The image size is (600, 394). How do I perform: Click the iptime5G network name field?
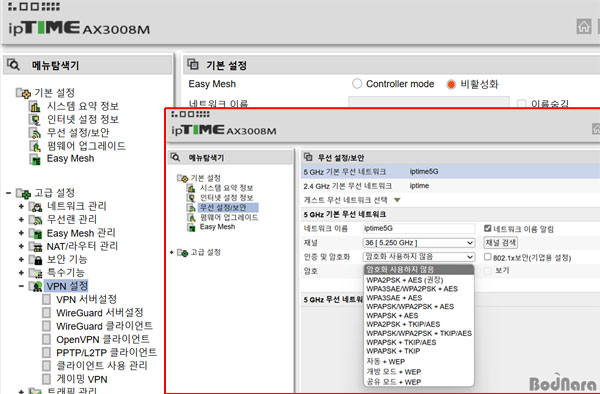(x=419, y=228)
